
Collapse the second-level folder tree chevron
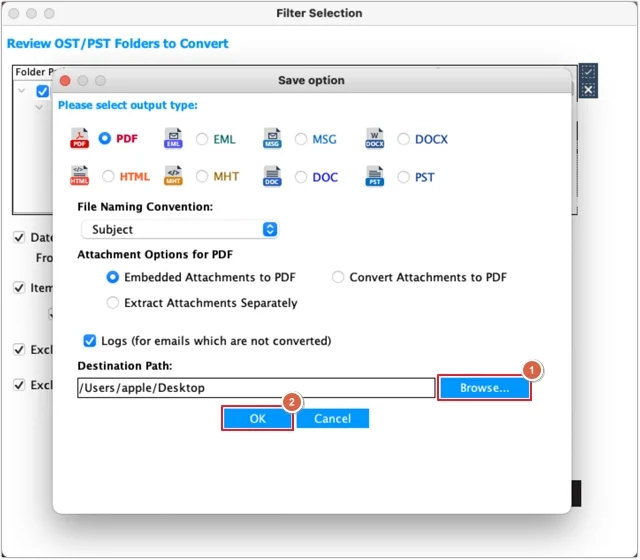39,108
